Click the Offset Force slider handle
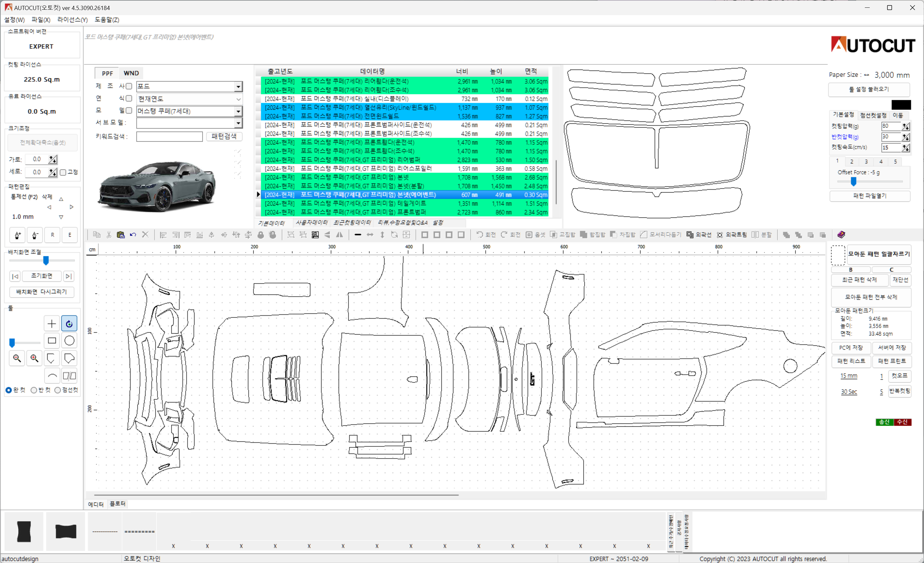The height and width of the screenshot is (563, 924). coord(854,182)
